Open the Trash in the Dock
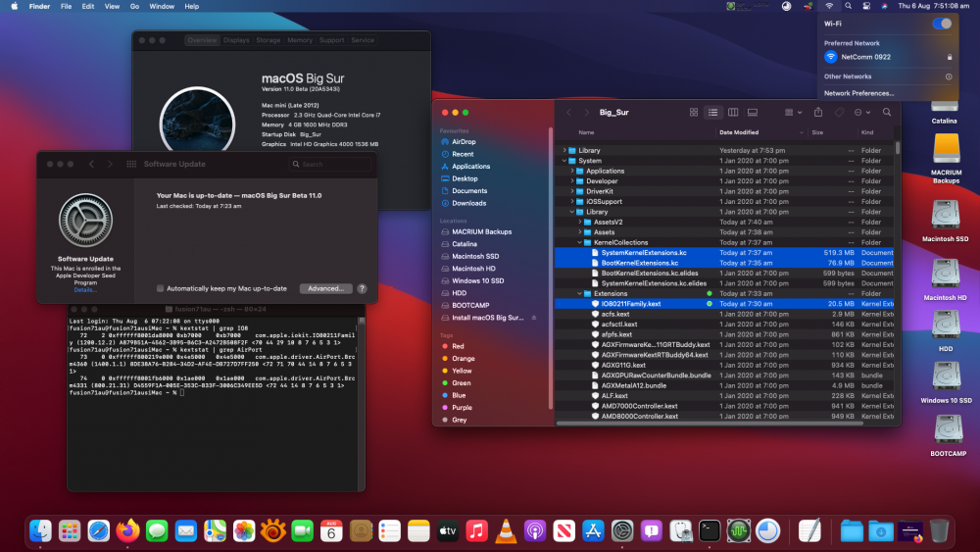 939,530
